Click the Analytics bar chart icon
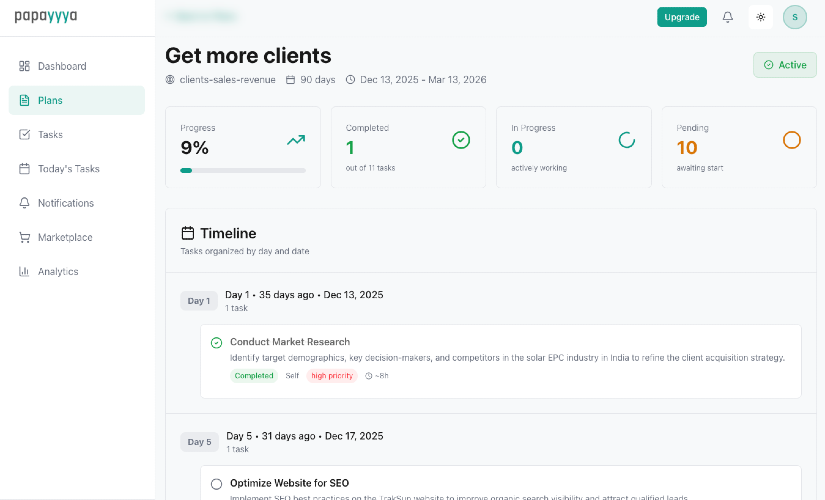 [24, 271]
